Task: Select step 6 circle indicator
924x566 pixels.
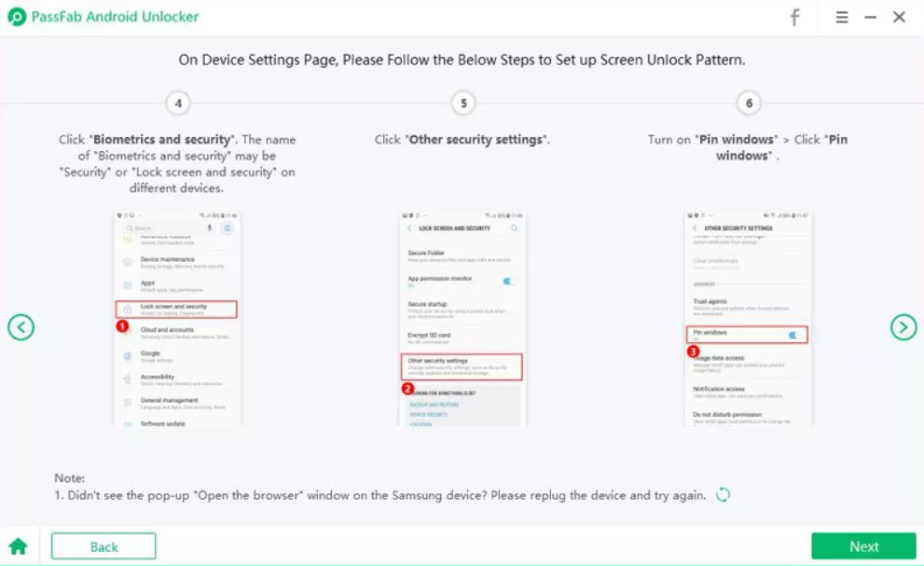Action: click(749, 104)
